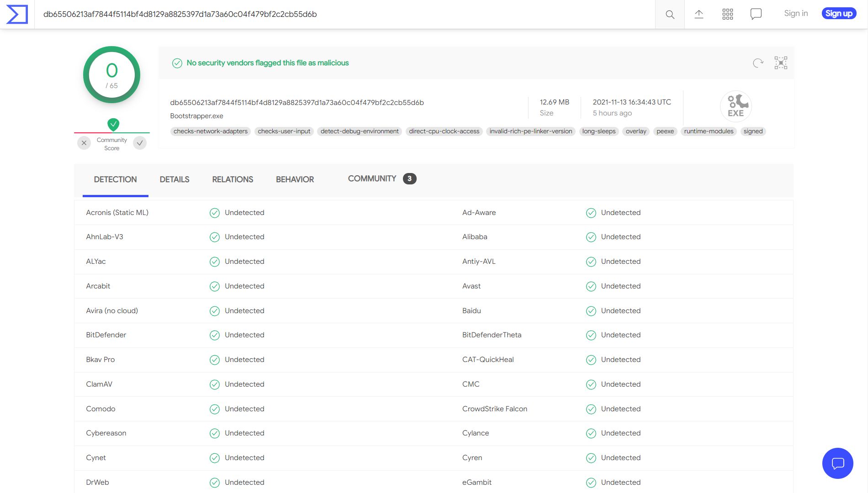Viewport: 868px width, 493px height.
Task: Click the BitDefender vendor name
Action: click(106, 335)
